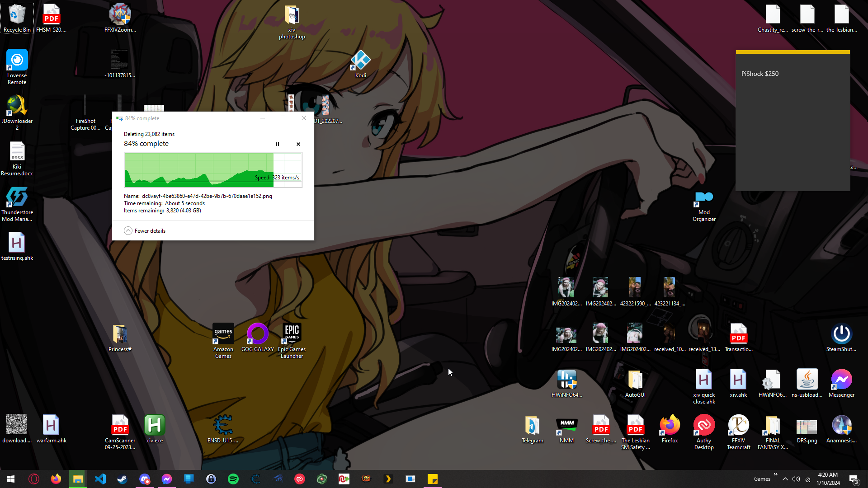Screen dimensions: 868x488
Task: Launch the Firefox desktop shortcut
Action: coord(670,429)
